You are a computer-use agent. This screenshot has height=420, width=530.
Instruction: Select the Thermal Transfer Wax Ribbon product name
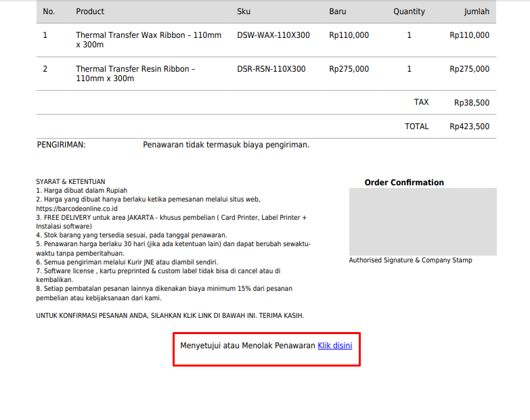point(148,40)
